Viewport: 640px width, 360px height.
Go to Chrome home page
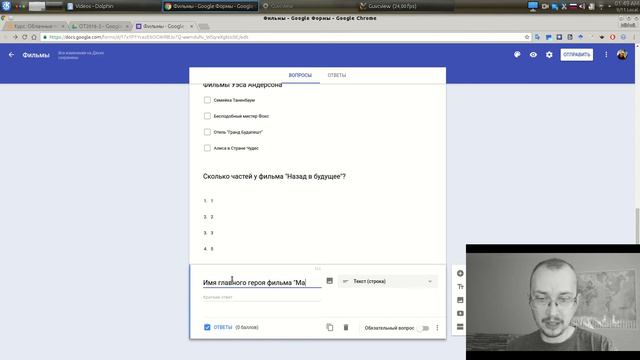click(34, 37)
